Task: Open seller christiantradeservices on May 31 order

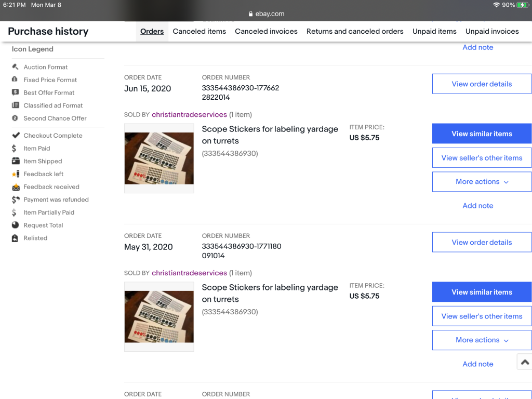Action: pyautogui.click(x=189, y=273)
